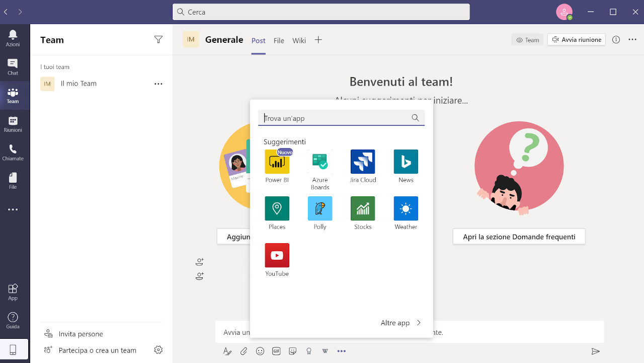Open channel more options ellipsis
Screen dimensions: 644x363
(x=632, y=40)
